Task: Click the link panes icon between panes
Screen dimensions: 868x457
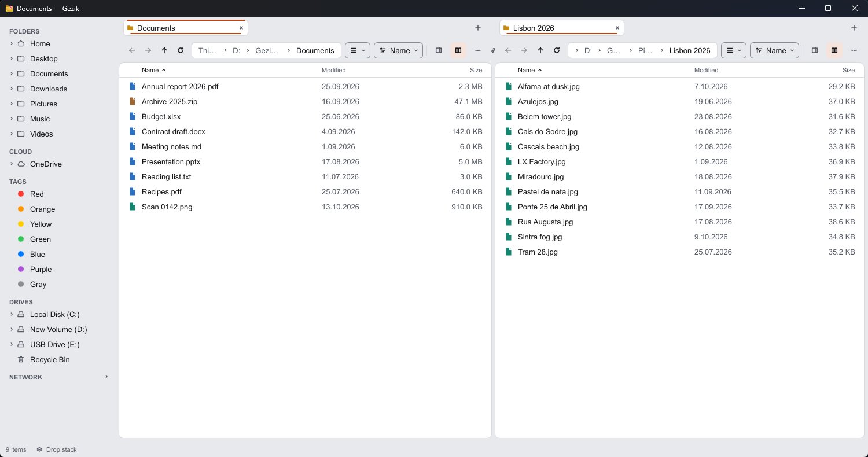Action: 493,50
